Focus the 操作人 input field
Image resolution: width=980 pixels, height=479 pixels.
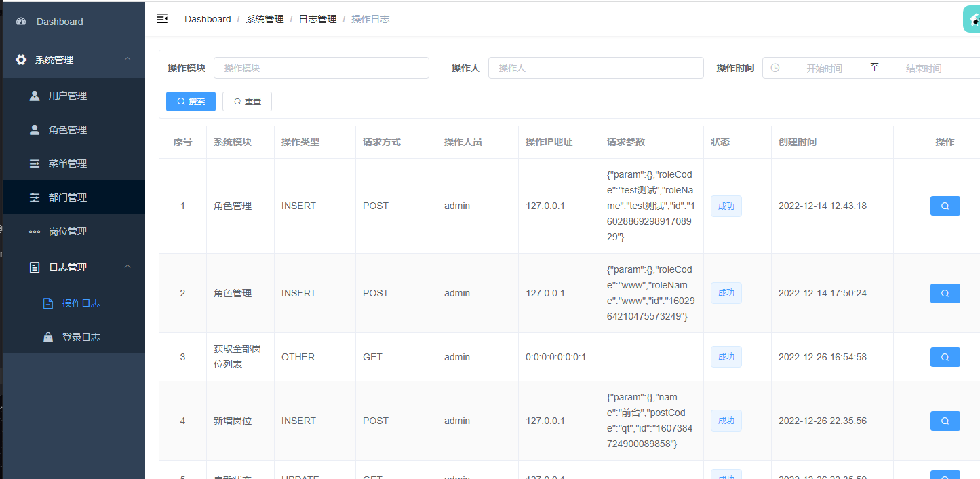[596, 68]
